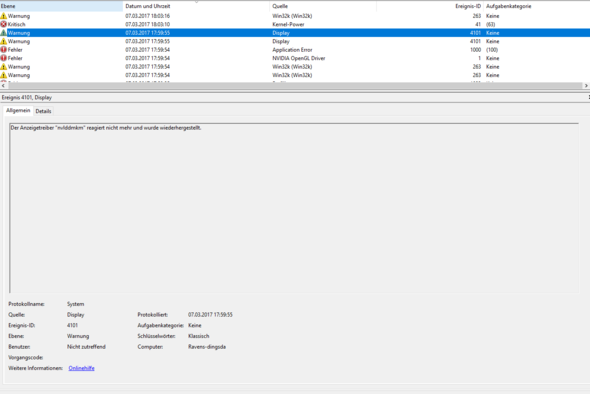Select the NVIDIA OpenGL Driver source cell

point(299,58)
